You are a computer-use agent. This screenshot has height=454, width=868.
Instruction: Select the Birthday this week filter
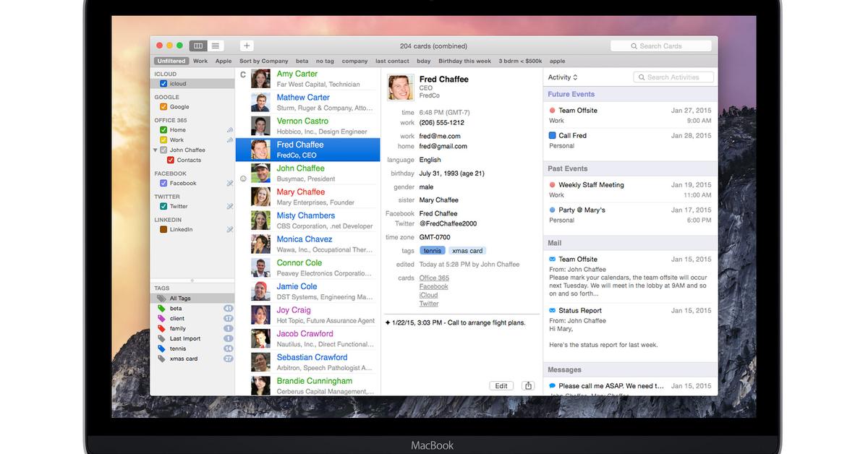click(x=464, y=61)
